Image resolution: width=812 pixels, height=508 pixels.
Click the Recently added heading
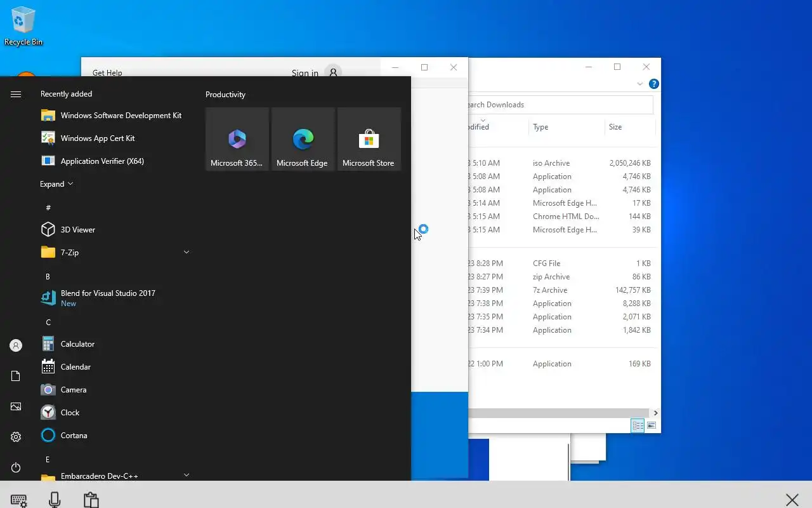click(x=66, y=94)
